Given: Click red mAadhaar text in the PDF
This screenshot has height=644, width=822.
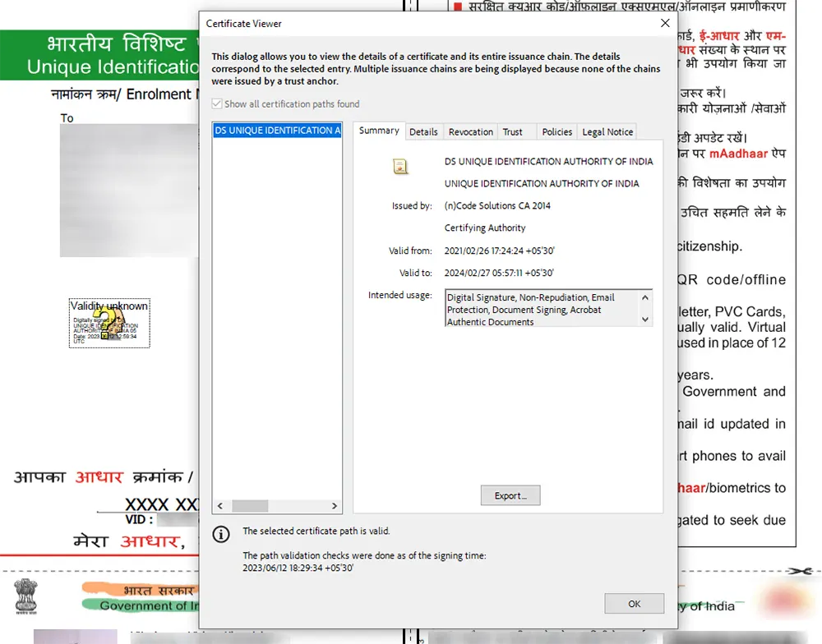Looking at the screenshot, I should click(738, 154).
